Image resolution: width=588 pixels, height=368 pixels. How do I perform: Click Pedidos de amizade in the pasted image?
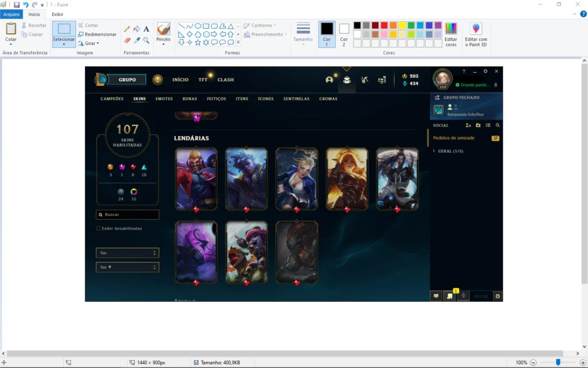pos(454,138)
